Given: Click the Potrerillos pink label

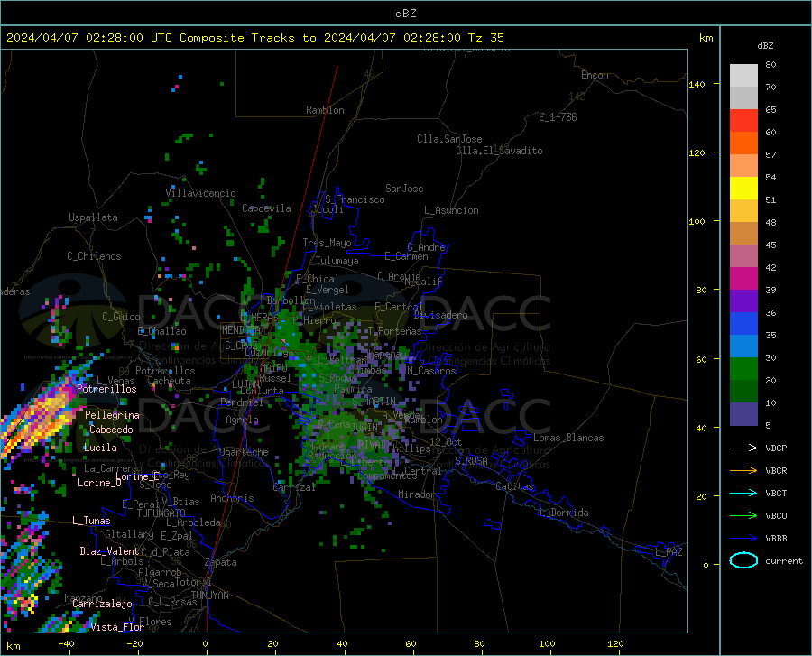Looking at the screenshot, I should (x=106, y=389).
